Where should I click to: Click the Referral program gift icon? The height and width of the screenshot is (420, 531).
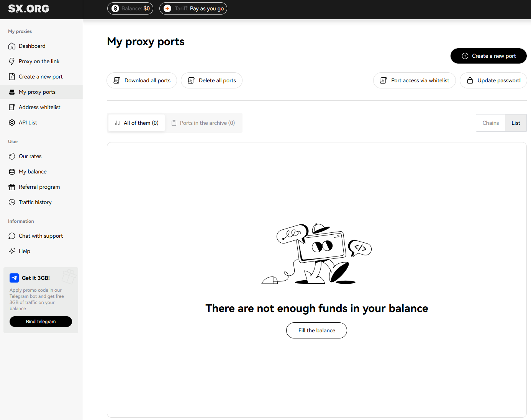(x=12, y=187)
